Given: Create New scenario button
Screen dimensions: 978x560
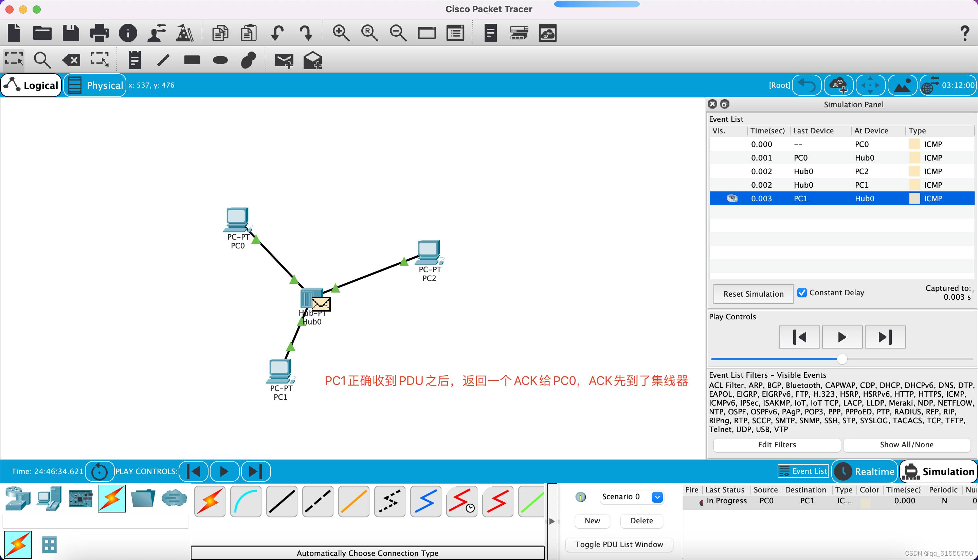Looking at the screenshot, I should pyautogui.click(x=592, y=521).
